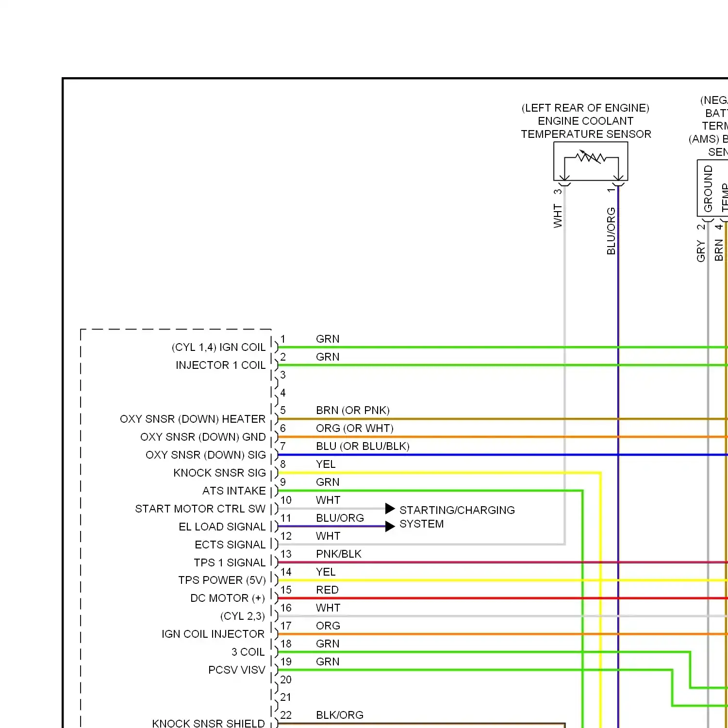Click connector pin number '20'
The height and width of the screenshot is (728, 728).
(x=286, y=679)
